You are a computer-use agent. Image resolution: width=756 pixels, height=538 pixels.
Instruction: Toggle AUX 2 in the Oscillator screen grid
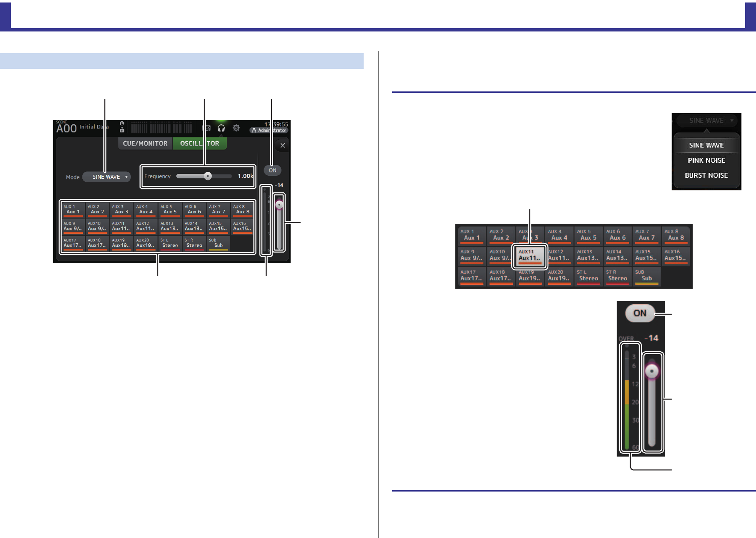coord(97,210)
